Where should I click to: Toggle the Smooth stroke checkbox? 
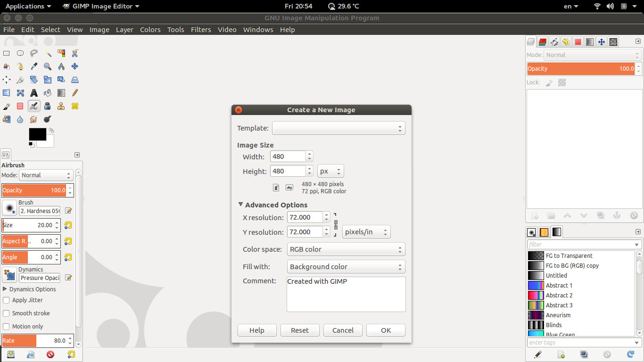click(6, 313)
